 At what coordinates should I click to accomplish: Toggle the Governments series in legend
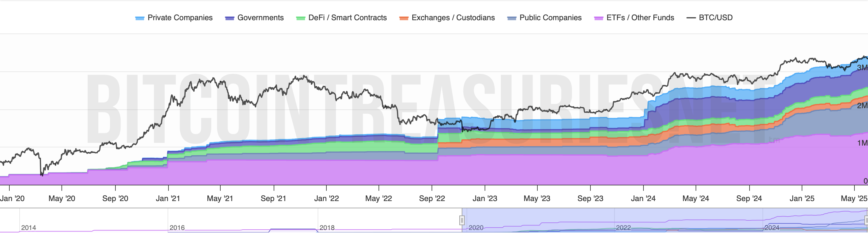coord(254,17)
